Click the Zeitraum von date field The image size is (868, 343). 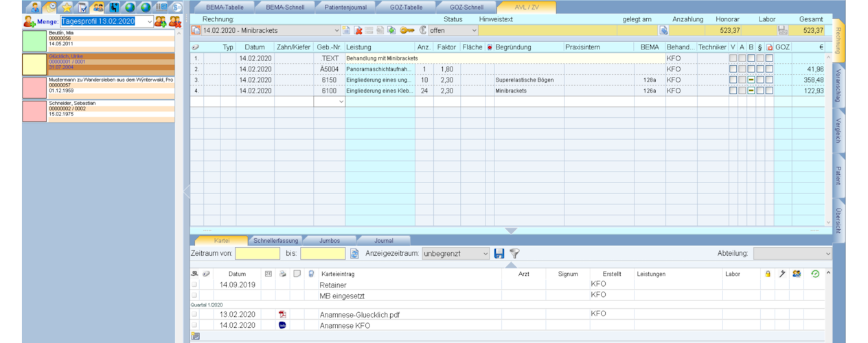258,254
